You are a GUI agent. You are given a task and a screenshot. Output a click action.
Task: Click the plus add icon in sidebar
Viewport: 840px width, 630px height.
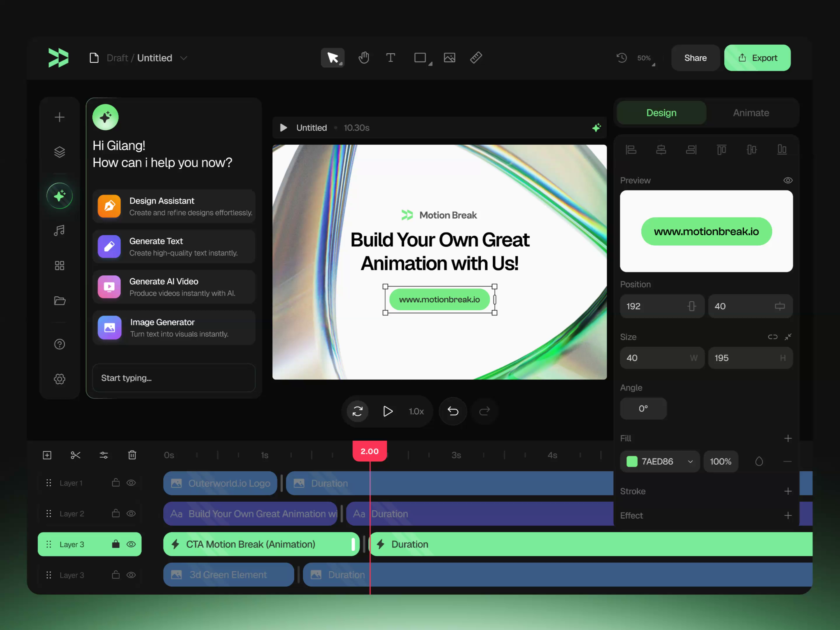point(60,117)
